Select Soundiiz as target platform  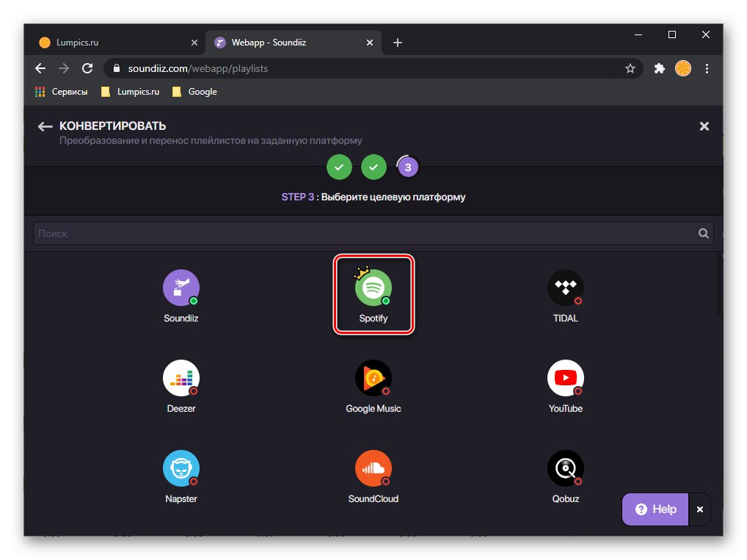[x=181, y=288]
